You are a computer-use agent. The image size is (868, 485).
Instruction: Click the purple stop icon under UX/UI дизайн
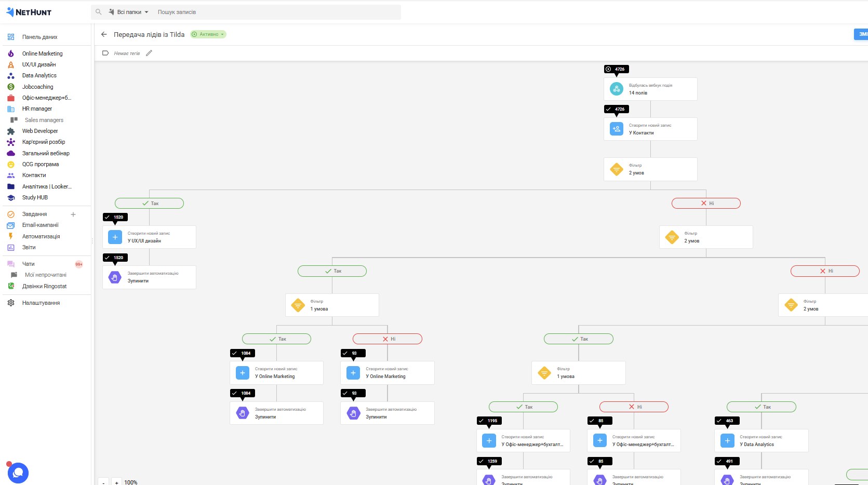click(x=115, y=277)
